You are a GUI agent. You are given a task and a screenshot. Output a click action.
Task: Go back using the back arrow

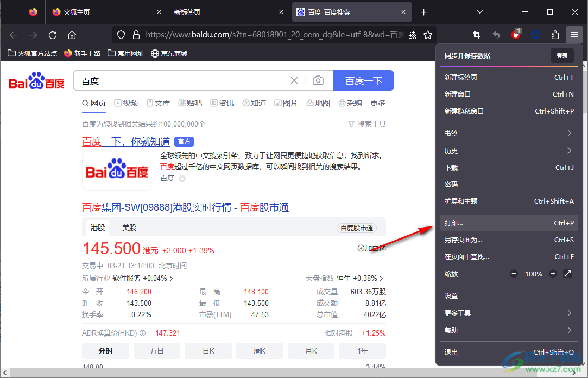click(14, 35)
